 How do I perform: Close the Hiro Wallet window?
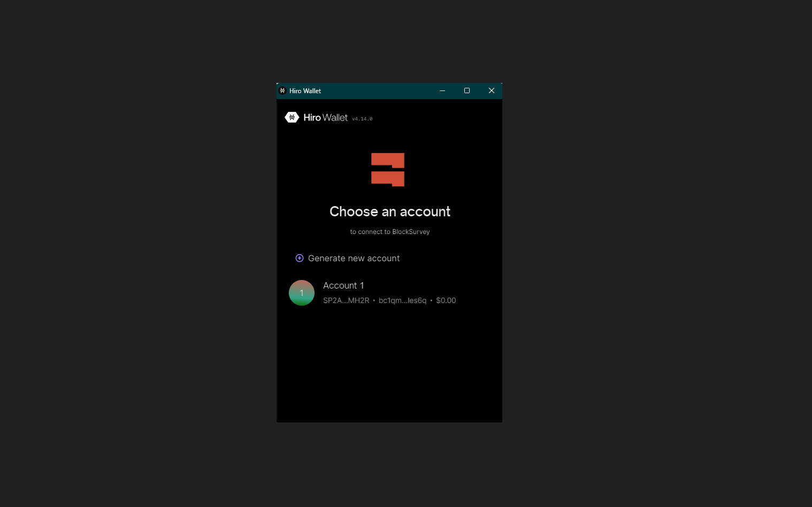pos(492,90)
